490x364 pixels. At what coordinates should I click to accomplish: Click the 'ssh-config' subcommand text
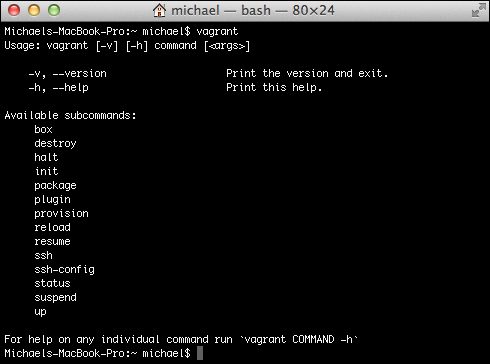point(64,269)
